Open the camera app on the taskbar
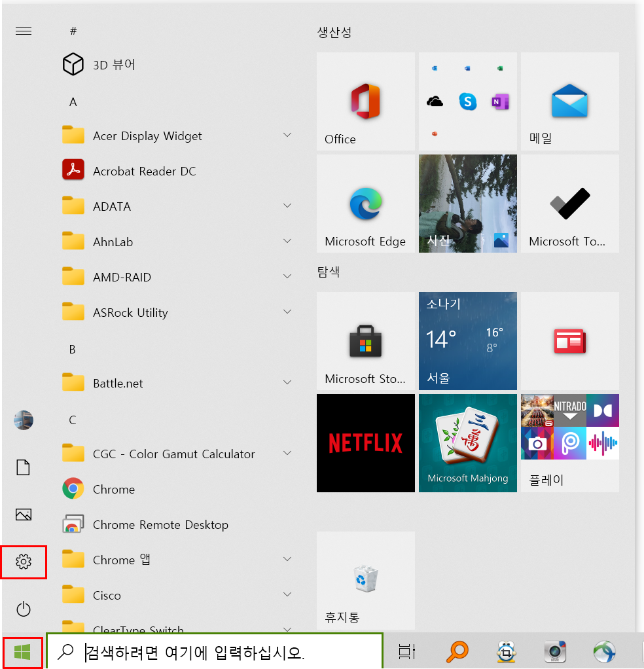This screenshot has height=669, width=644. pyautogui.click(x=555, y=652)
